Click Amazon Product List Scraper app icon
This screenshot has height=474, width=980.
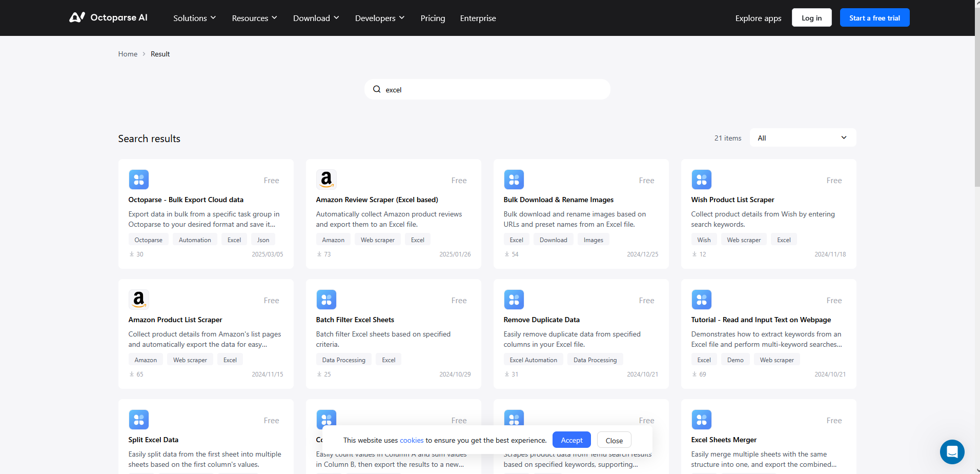(139, 300)
